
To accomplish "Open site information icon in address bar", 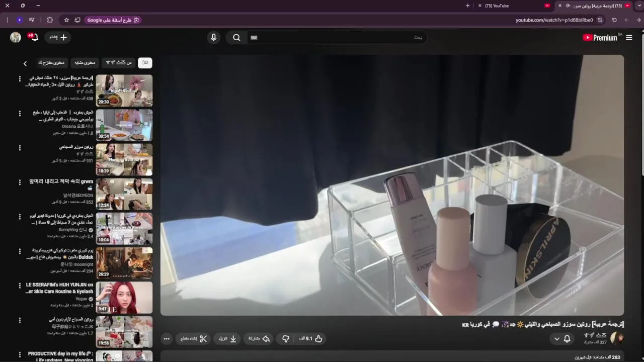I will [x=600, y=20].
